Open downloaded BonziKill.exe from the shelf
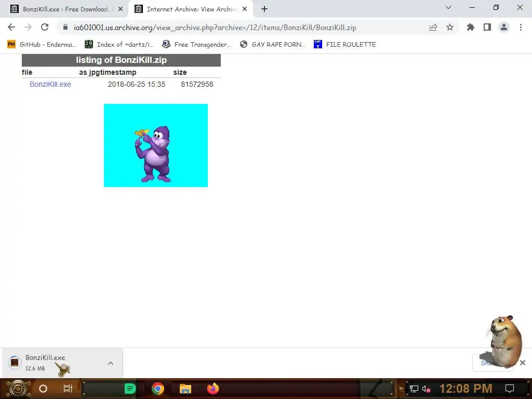The height and width of the screenshot is (399, 532). [x=45, y=362]
